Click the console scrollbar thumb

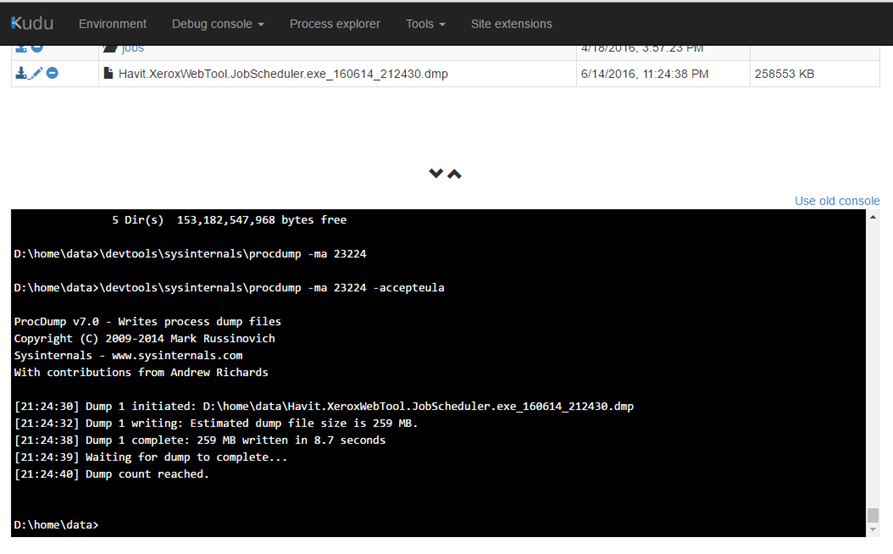872,516
